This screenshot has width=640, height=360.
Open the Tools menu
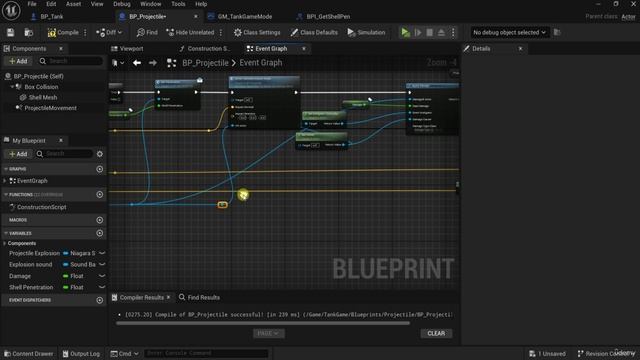pyautogui.click(x=178, y=4)
